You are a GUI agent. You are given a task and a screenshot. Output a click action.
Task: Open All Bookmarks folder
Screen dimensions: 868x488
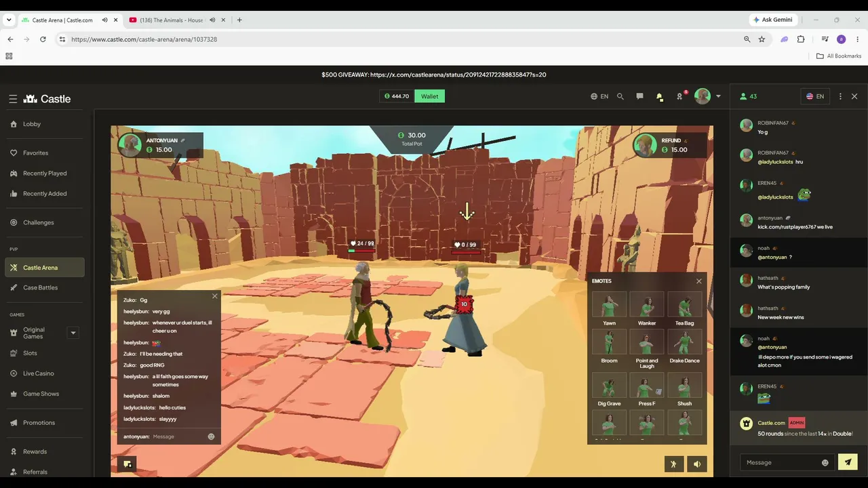point(839,56)
